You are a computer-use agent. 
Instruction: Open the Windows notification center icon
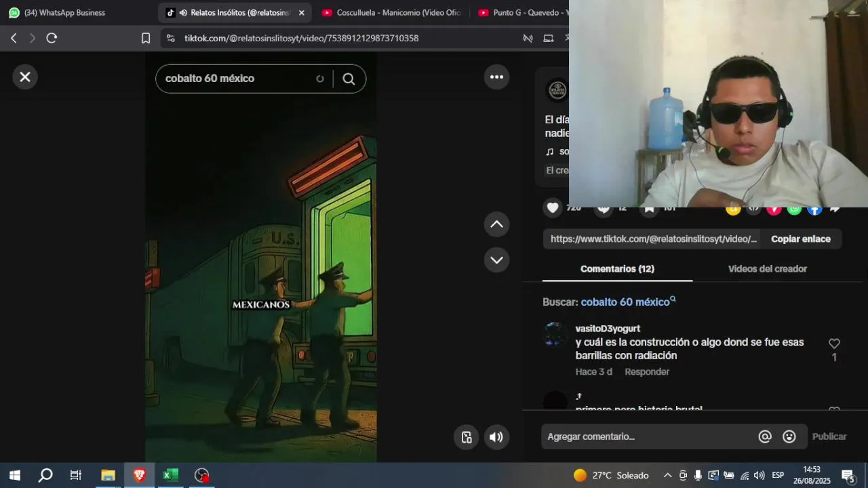[848, 475]
